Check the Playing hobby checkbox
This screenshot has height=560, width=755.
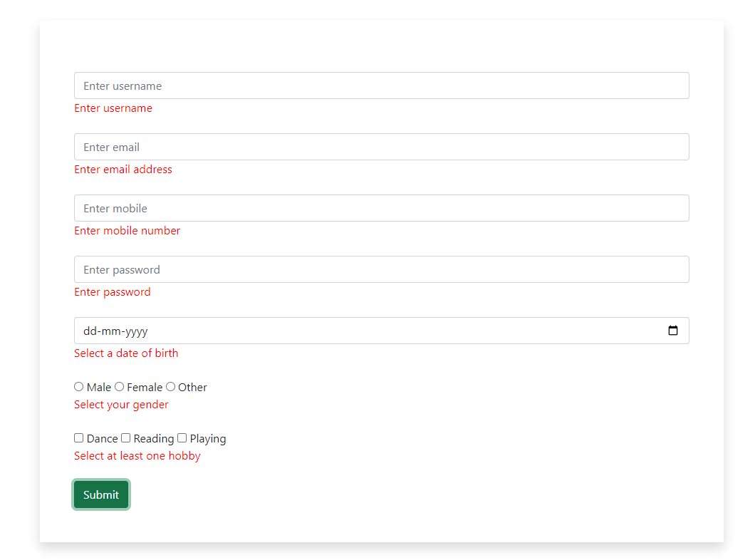182,437
